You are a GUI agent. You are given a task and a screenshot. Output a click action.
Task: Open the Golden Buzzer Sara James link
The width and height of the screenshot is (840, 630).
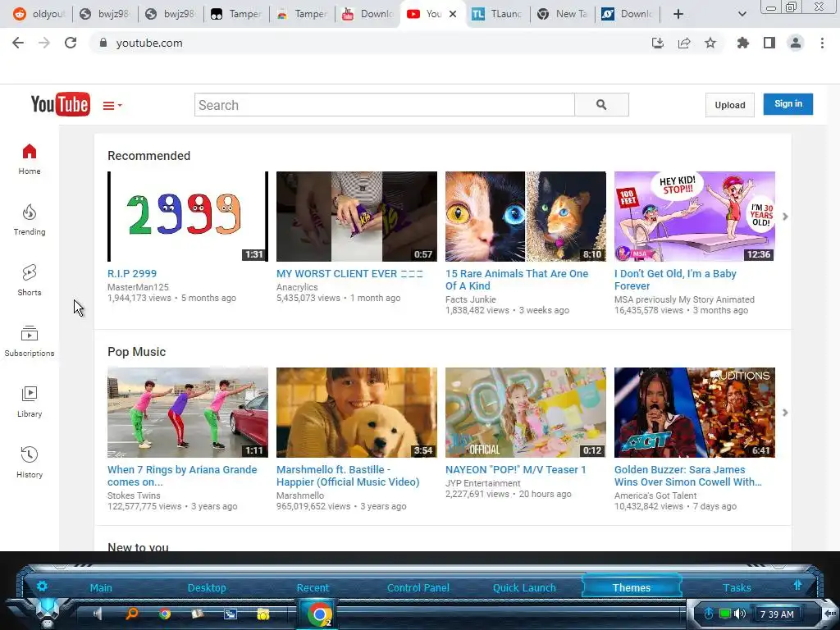click(688, 476)
